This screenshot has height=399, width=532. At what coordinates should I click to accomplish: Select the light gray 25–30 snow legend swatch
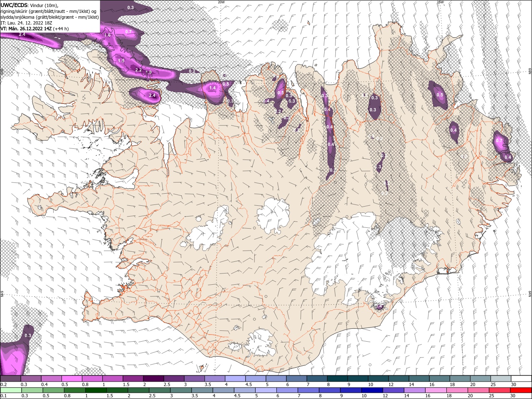(x=501, y=379)
